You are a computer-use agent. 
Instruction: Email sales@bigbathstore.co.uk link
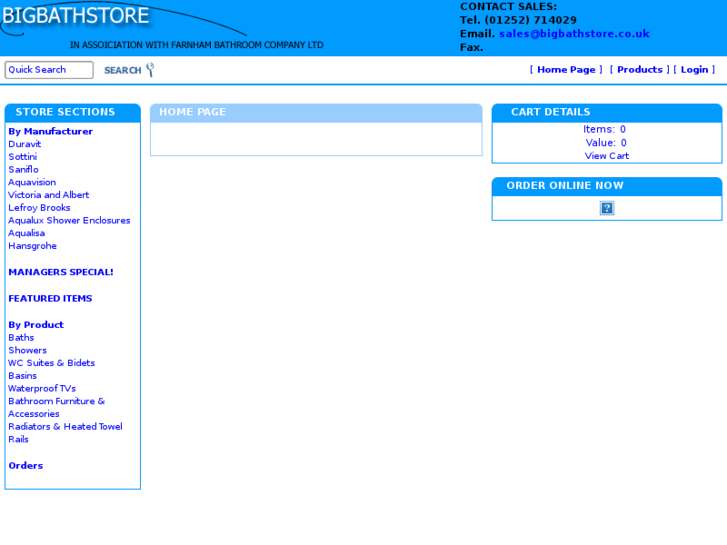point(574,33)
